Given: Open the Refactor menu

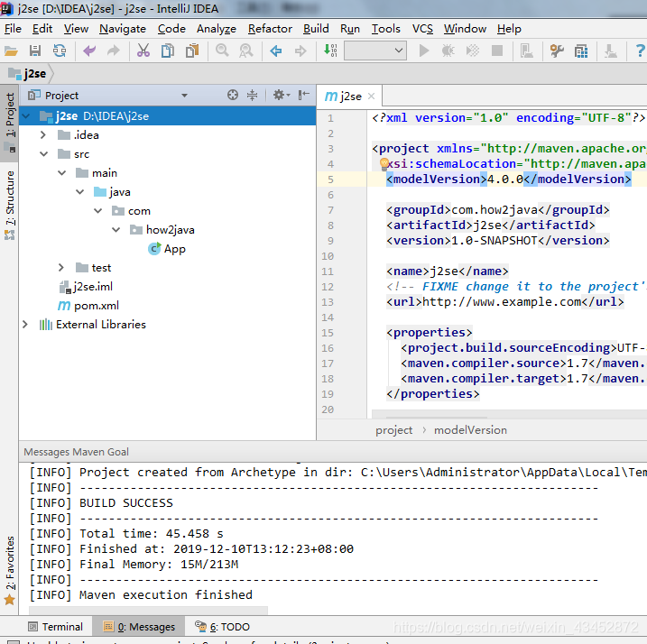Looking at the screenshot, I should click(x=270, y=29).
